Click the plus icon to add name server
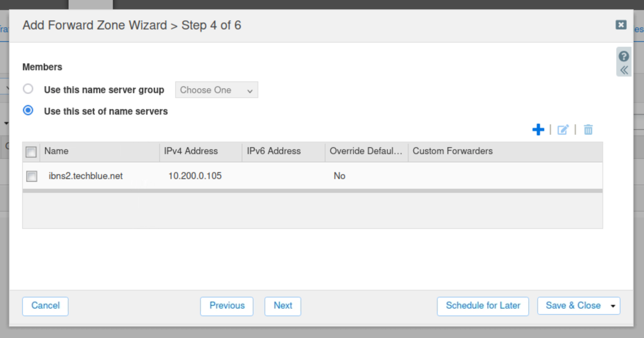The image size is (644, 338). (538, 130)
